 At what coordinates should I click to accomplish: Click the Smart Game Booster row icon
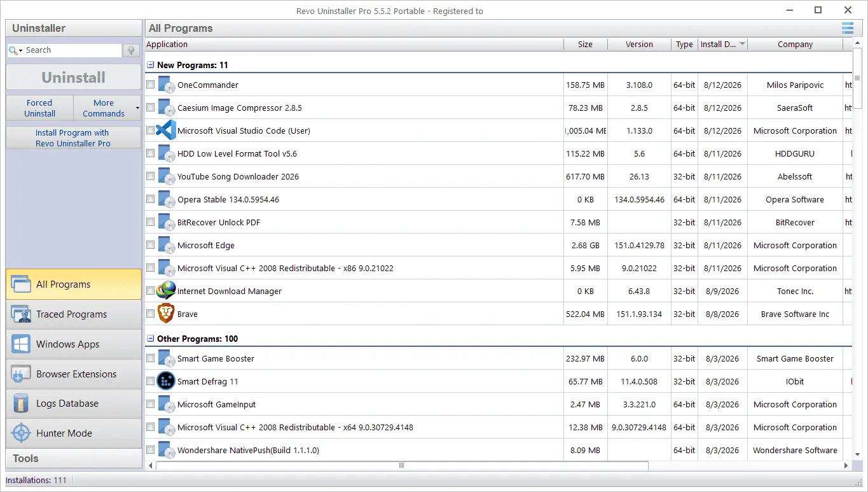click(166, 358)
